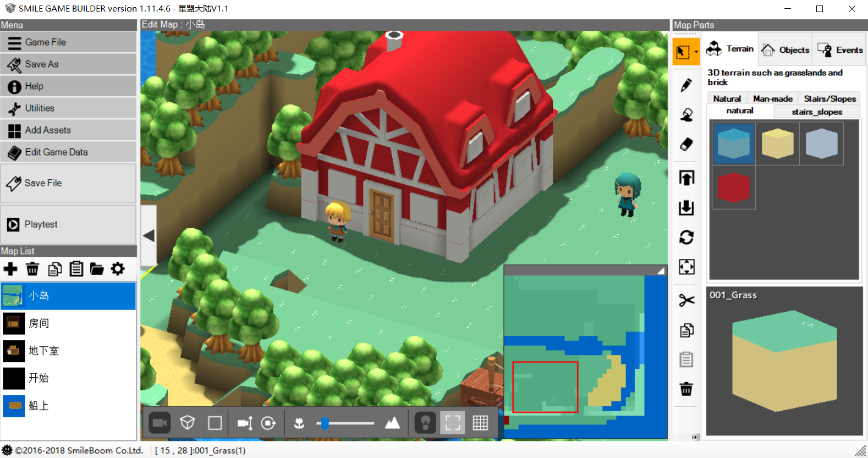The height and width of the screenshot is (458, 868).
Task: Open the Game File menu
Action: point(68,42)
